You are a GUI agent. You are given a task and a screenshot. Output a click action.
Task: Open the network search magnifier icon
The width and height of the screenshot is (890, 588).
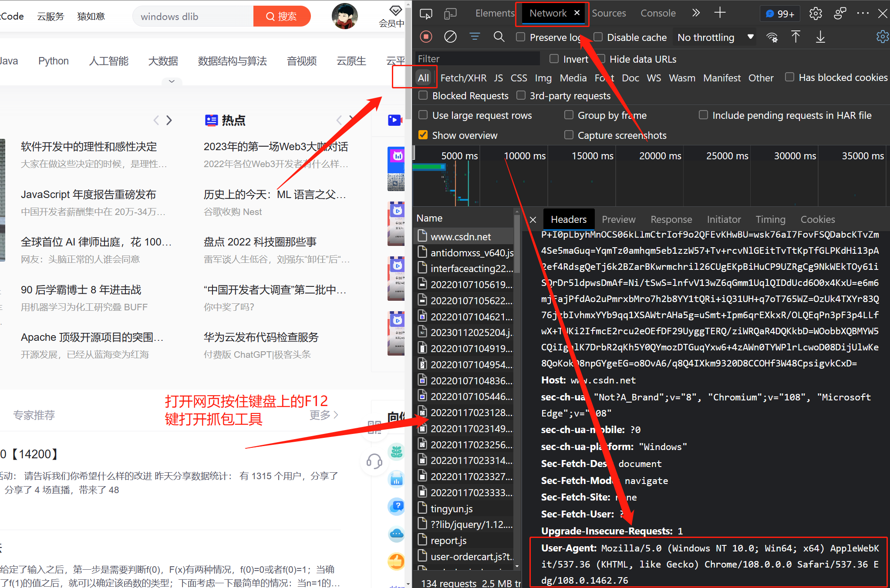tap(499, 37)
